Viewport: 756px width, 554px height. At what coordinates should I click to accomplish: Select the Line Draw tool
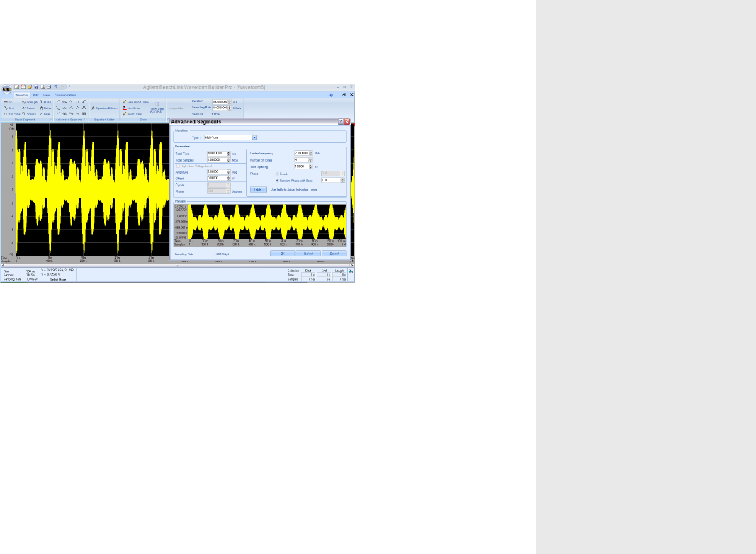pos(132,108)
